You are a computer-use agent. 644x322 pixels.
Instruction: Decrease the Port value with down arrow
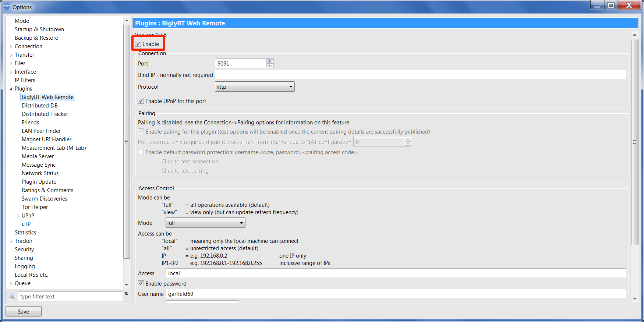[270, 66]
